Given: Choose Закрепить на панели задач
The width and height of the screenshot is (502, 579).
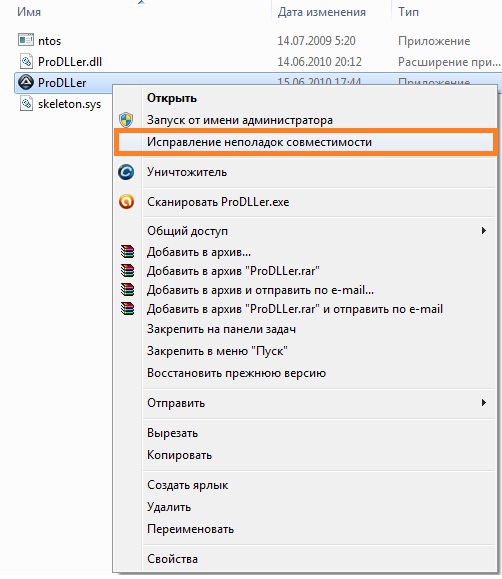Looking at the screenshot, I should click(221, 329).
